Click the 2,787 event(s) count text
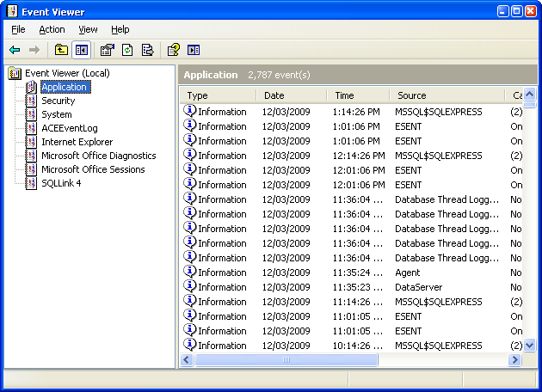Screen dimensions: 542x392 point(279,75)
